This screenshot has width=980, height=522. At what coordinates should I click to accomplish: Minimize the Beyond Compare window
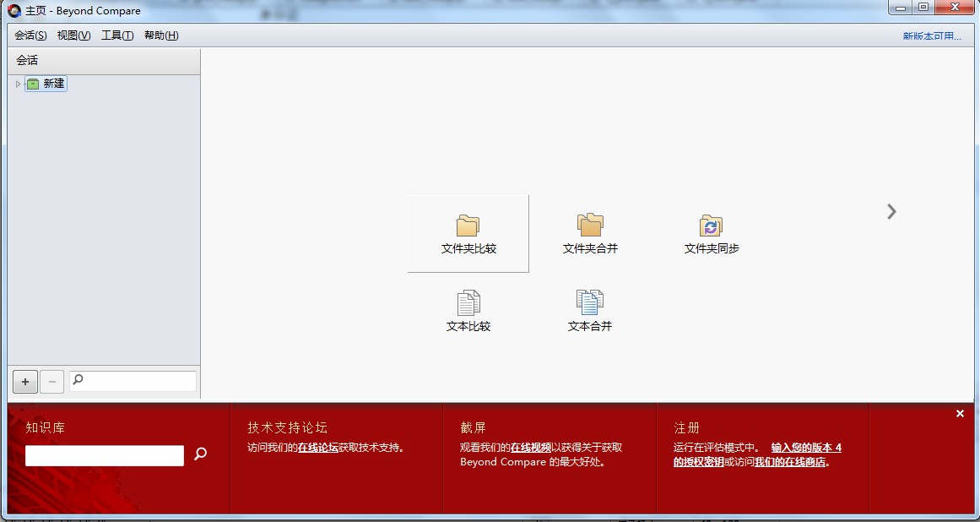coord(901,8)
